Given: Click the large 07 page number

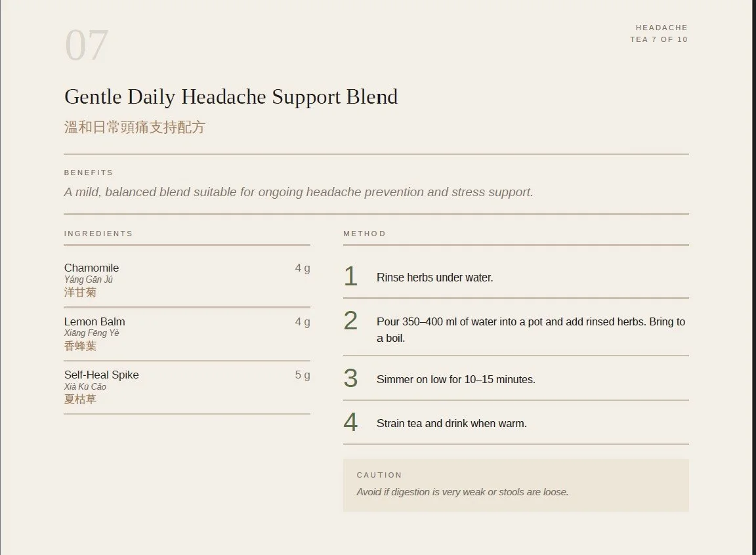Looking at the screenshot, I should click(x=87, y=45).
